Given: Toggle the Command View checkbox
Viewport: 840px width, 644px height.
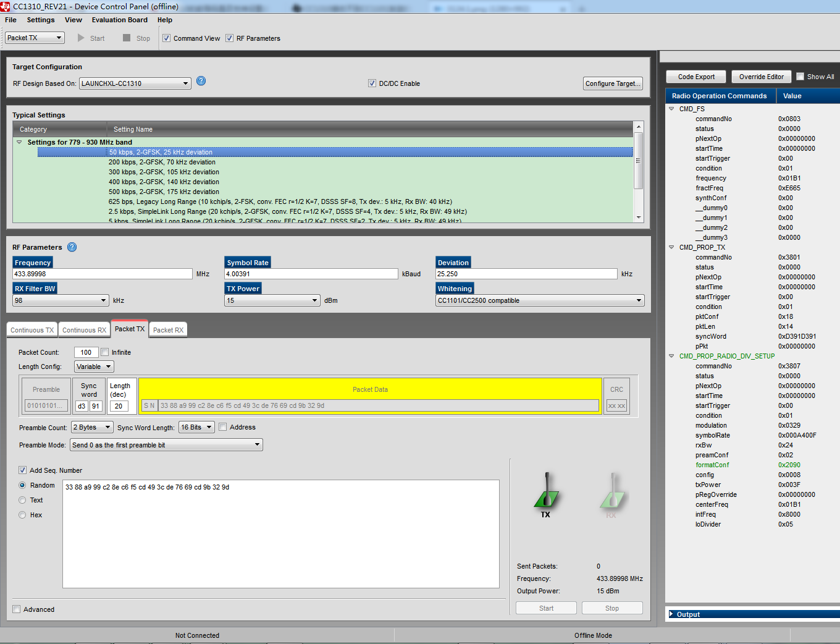Looking at the screenshot, I should coord(166,38).
